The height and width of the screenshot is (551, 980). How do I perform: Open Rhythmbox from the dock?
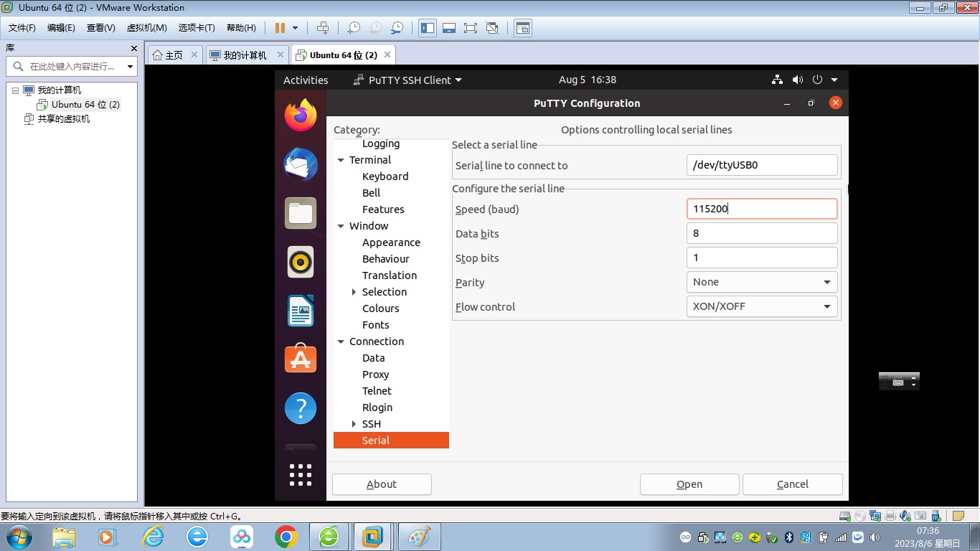click(x=301, y=262)
